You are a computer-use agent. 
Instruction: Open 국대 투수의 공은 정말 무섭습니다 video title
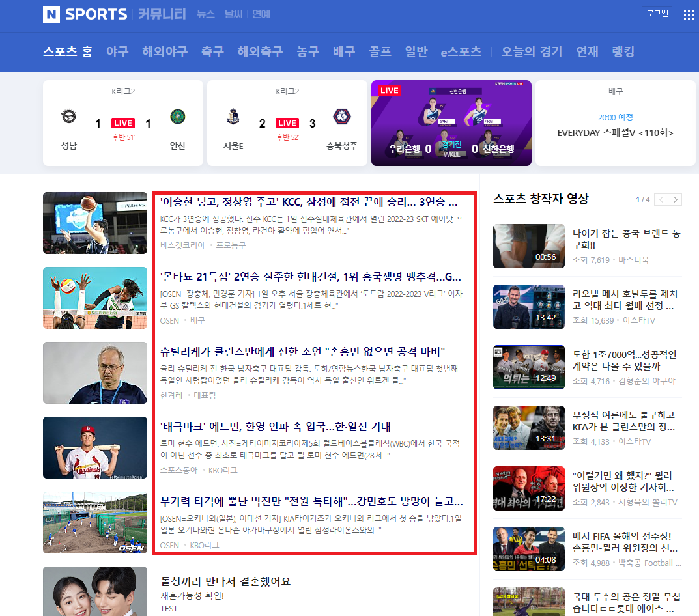pyautogui.click(x=626, y=602)
